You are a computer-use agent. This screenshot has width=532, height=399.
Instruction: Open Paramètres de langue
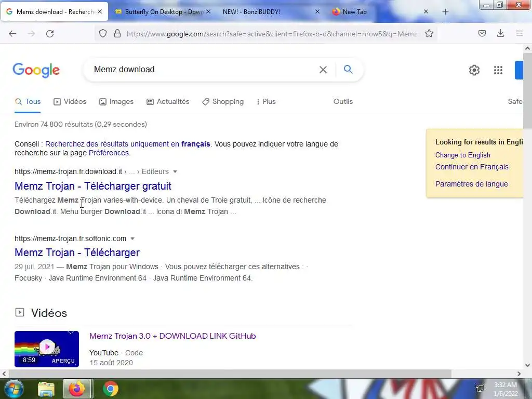tap(472, 184)
